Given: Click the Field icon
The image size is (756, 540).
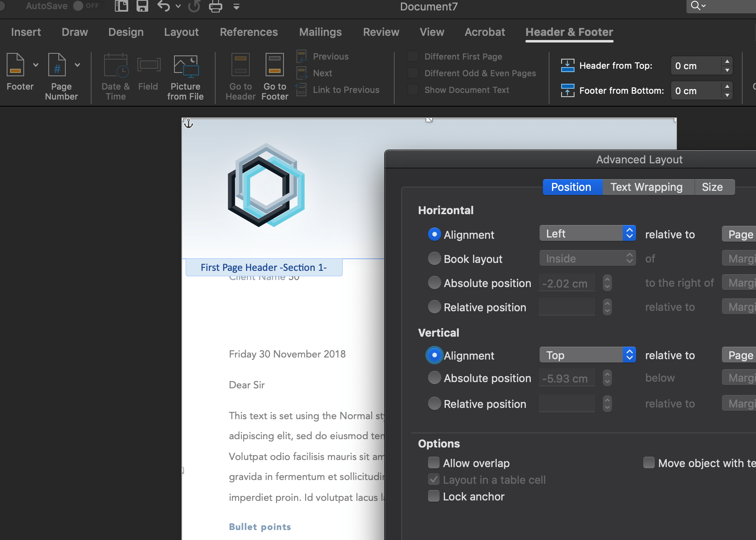Looking at the screenshot, I should click(149, 65).
